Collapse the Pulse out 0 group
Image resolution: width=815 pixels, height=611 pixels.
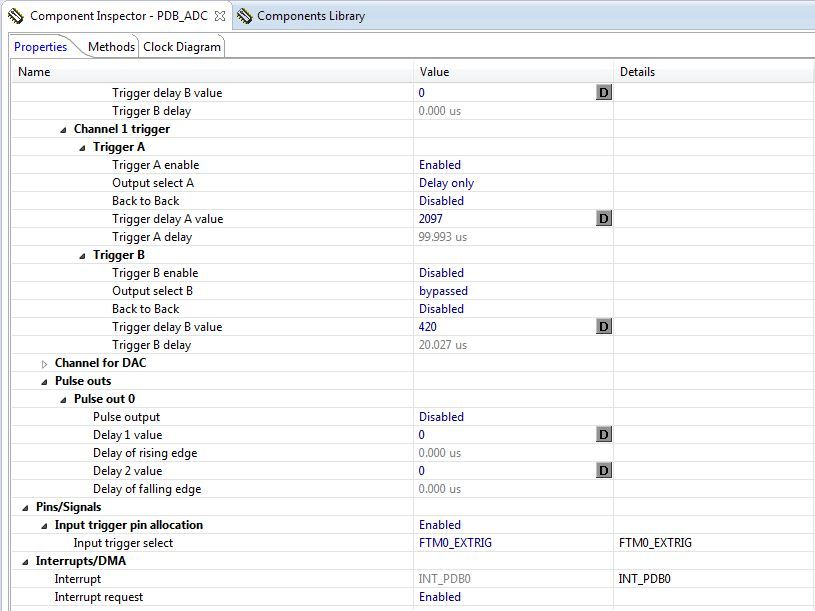(x=63, y=400)
